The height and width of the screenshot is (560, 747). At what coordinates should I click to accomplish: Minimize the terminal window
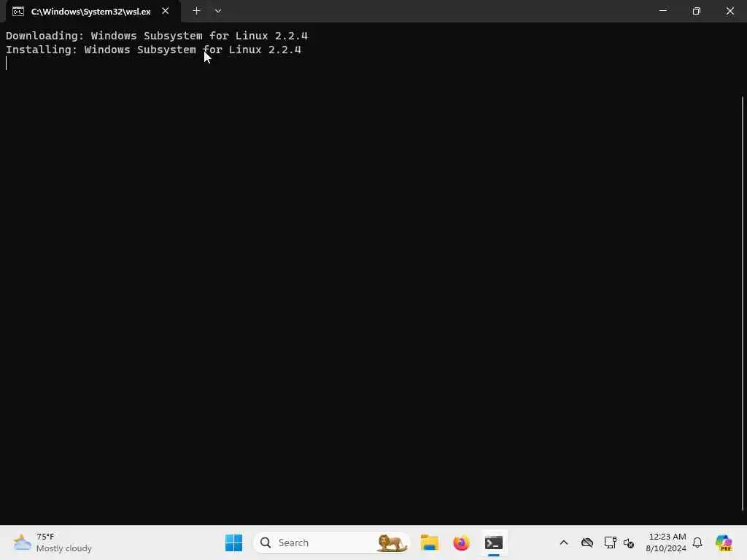[x=662, y=10]
